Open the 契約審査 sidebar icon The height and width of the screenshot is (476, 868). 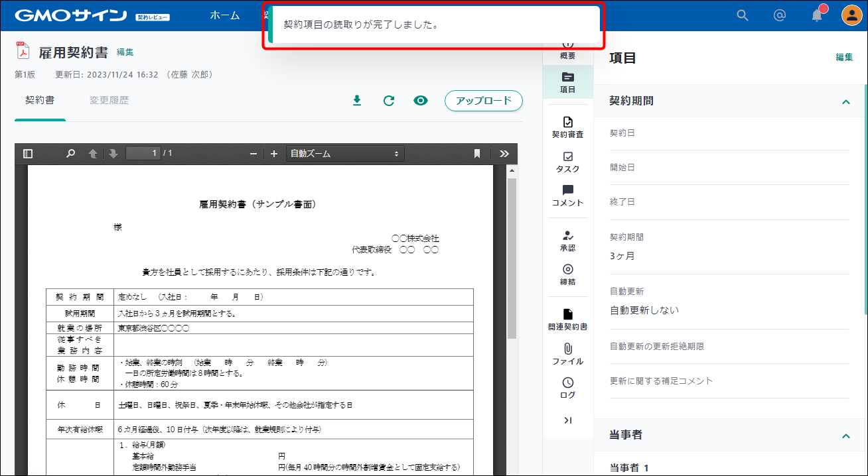[x=567, y=126]
